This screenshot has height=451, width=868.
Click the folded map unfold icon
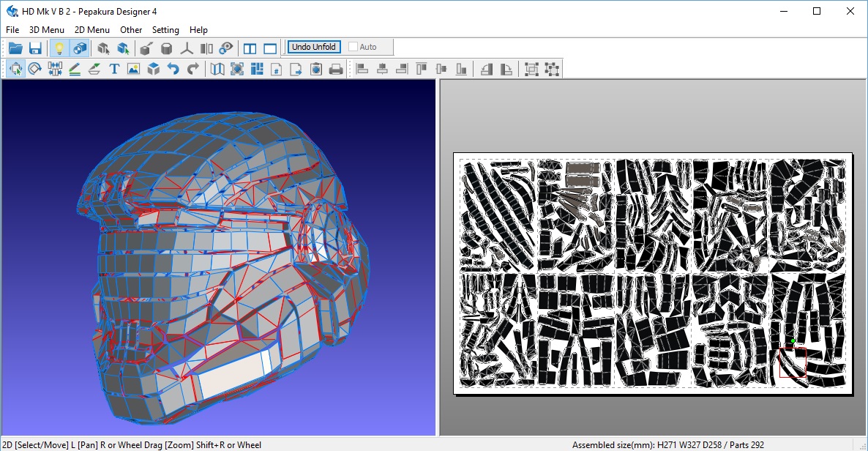pyautogui.click(x=217, y=69)
